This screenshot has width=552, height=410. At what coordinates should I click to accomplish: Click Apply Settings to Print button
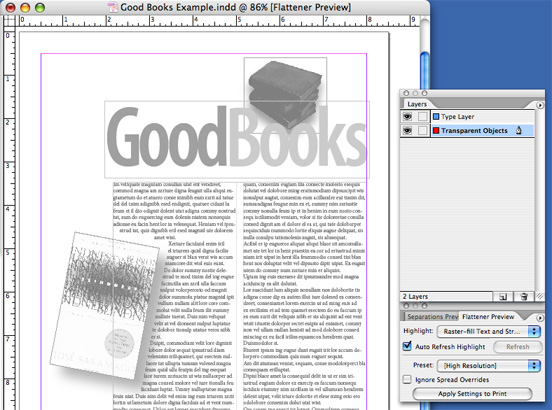pyautogui.click(x=472, y=393)
